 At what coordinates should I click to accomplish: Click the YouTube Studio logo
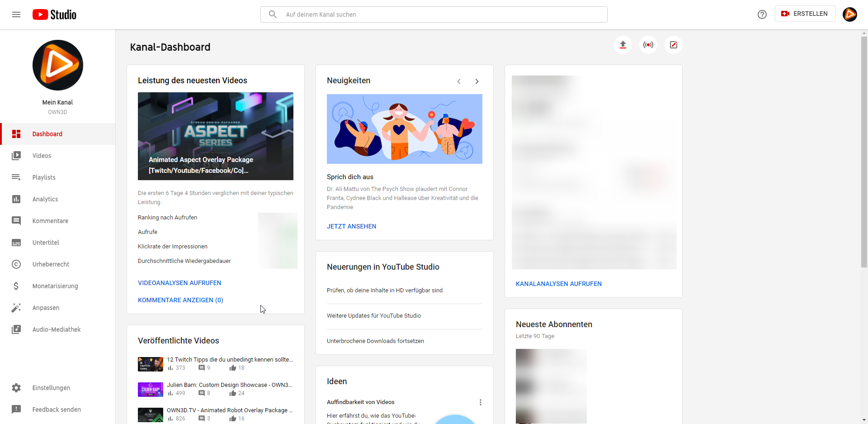(x=55, y=14)
